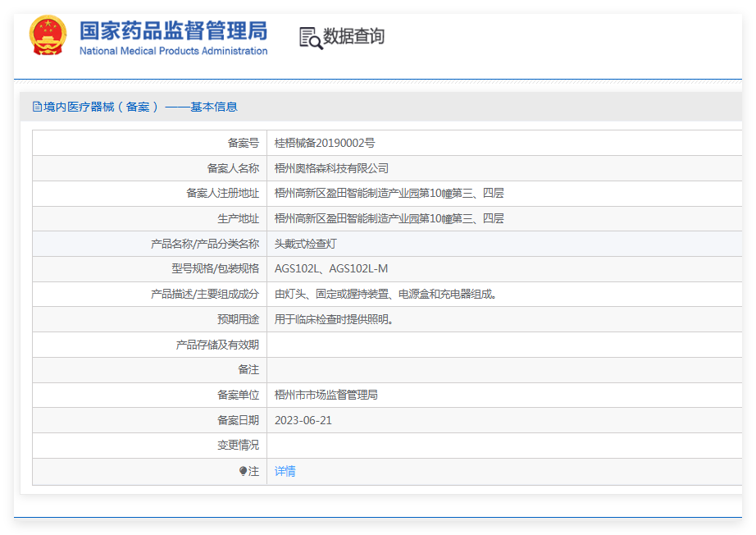Click the 产品名称/产品分类名称 label
Screen dimensions: 756x535
coord(205,244)
